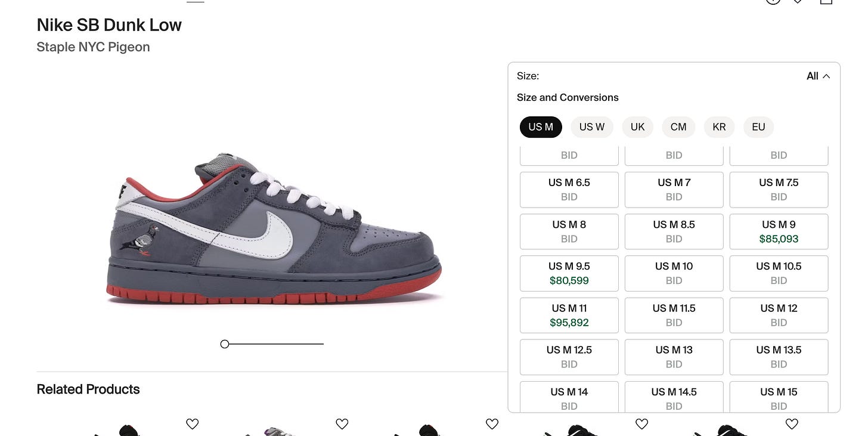Save the third related product with heart
The height and width of the screenshot is (436, 868).
click(492, 424)
